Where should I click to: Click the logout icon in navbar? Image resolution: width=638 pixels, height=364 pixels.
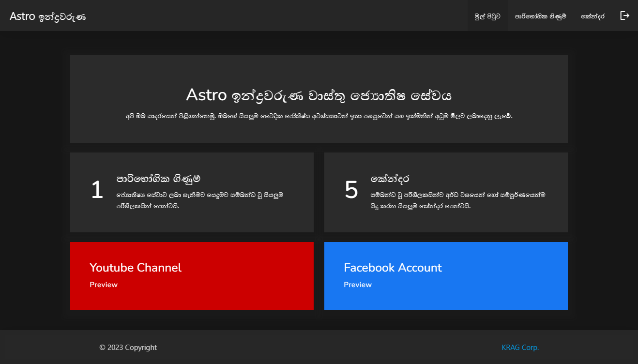click(624, 15)
